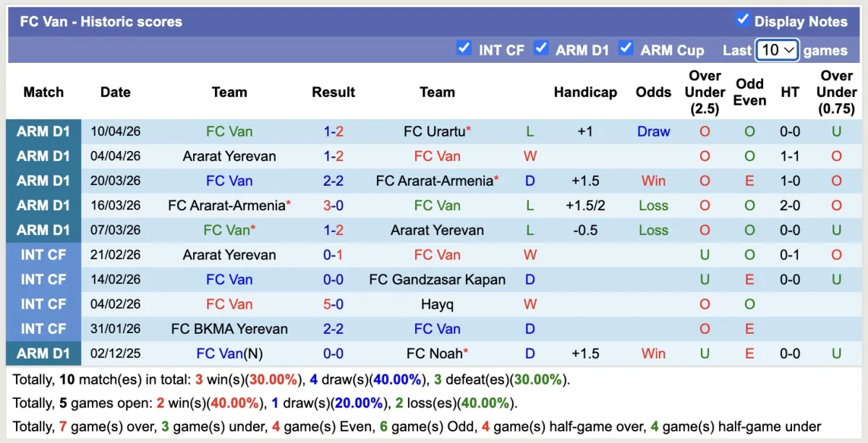The width and height of the screenshot is (868, 443).
Task: Click the ARM D1 league cell dated 10/04/26
Action: [43, 132]
